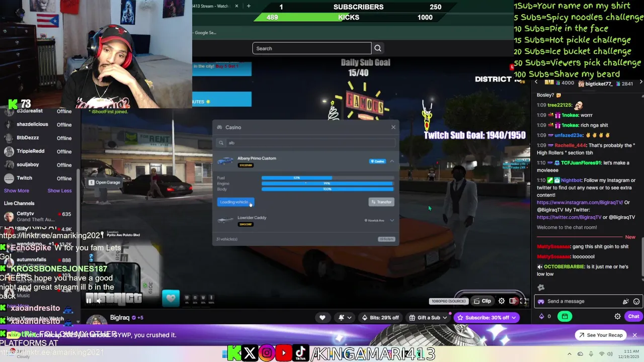Click the Clip button

(482, 301)
